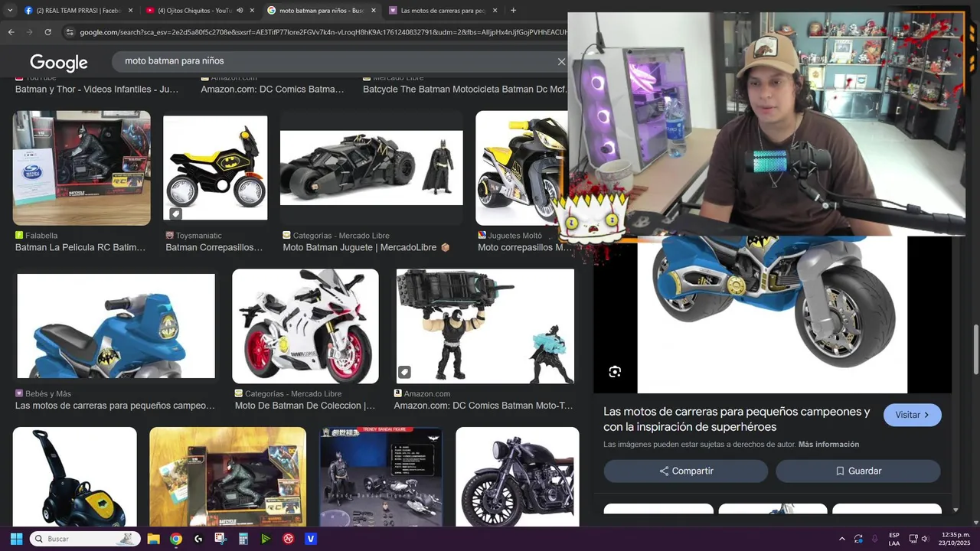
Task: Click the Visitar button
Action: click(913, 415)
